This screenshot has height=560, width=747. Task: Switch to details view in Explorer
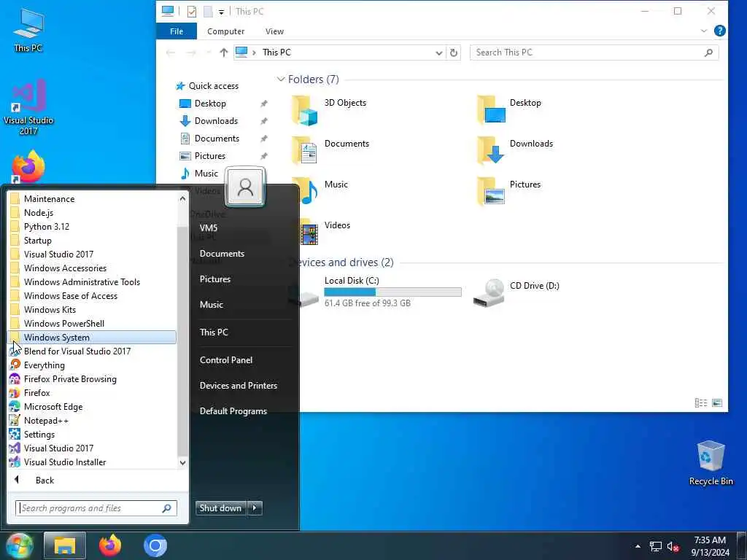701,402
